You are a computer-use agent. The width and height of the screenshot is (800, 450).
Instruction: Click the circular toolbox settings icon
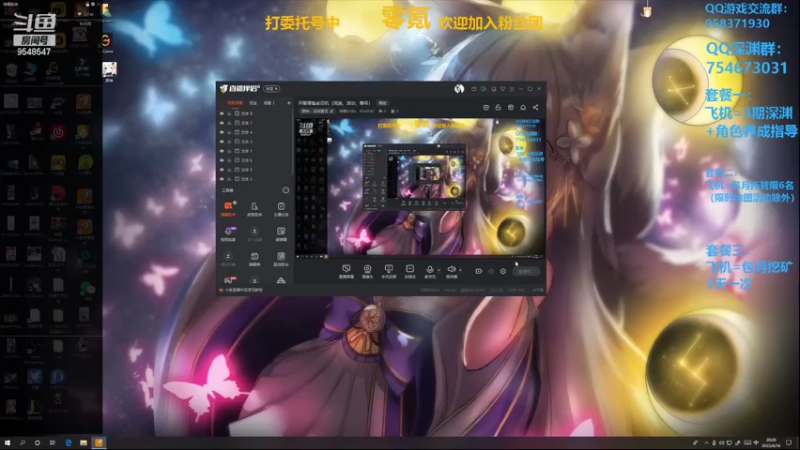tap(286, 190)
